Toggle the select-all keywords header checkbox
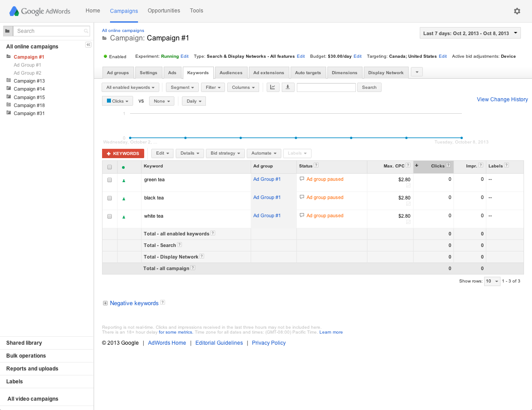 tap(110, 167)
